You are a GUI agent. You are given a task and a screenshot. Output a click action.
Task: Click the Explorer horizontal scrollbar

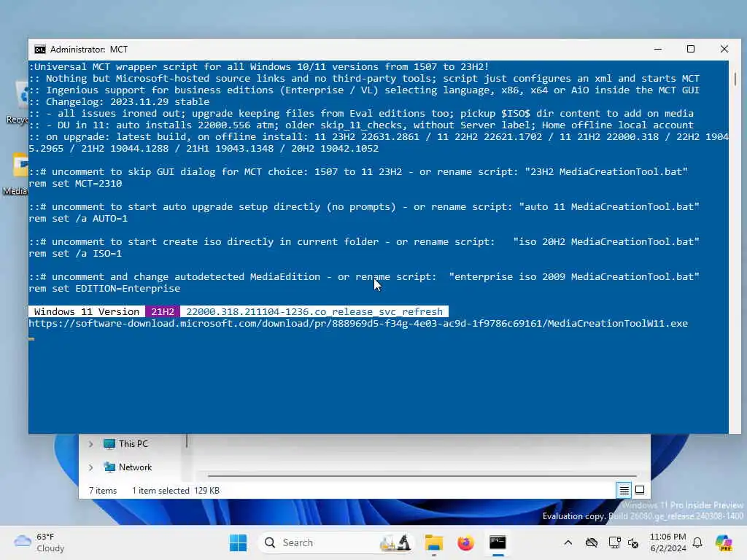[422, 475]
